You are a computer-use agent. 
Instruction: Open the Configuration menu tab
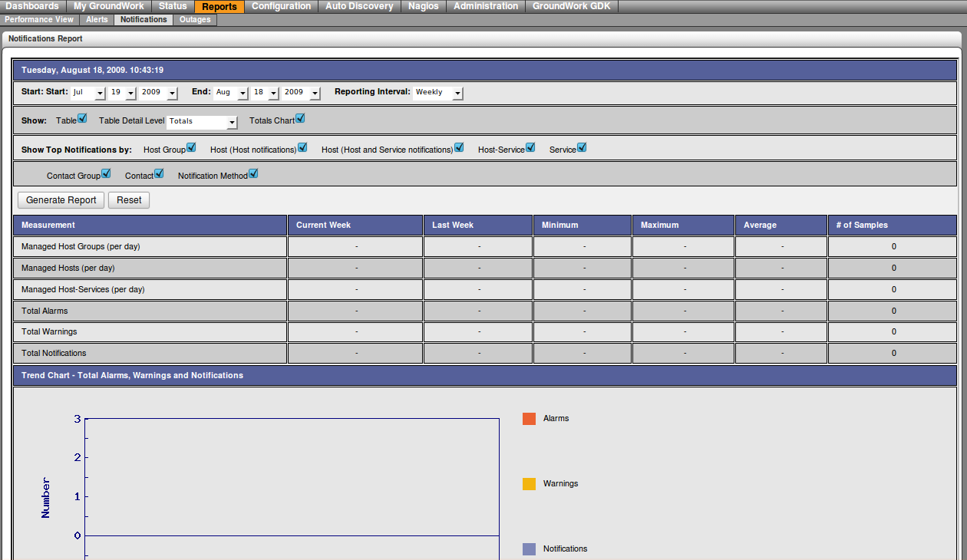(x=281, y=6)
